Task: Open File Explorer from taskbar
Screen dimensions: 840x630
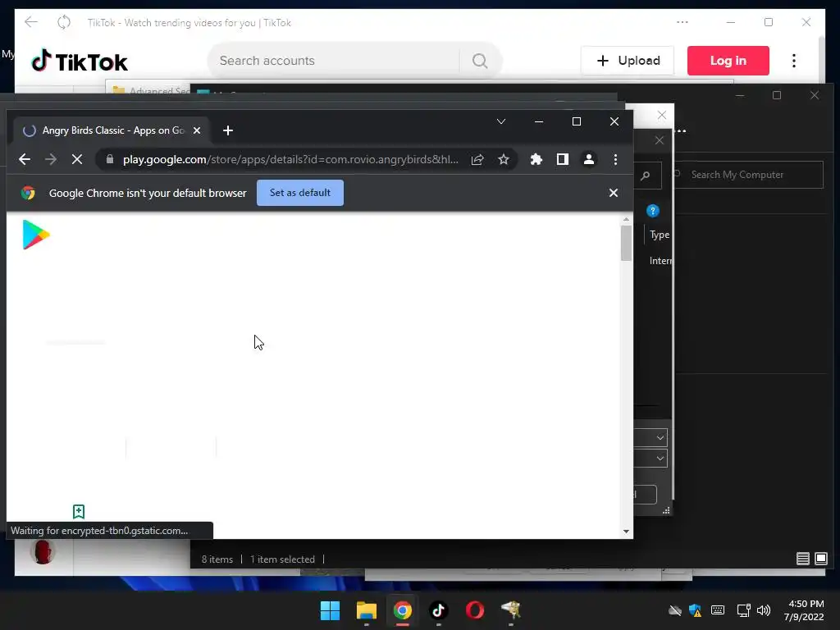Action: [x=367, y=610]
